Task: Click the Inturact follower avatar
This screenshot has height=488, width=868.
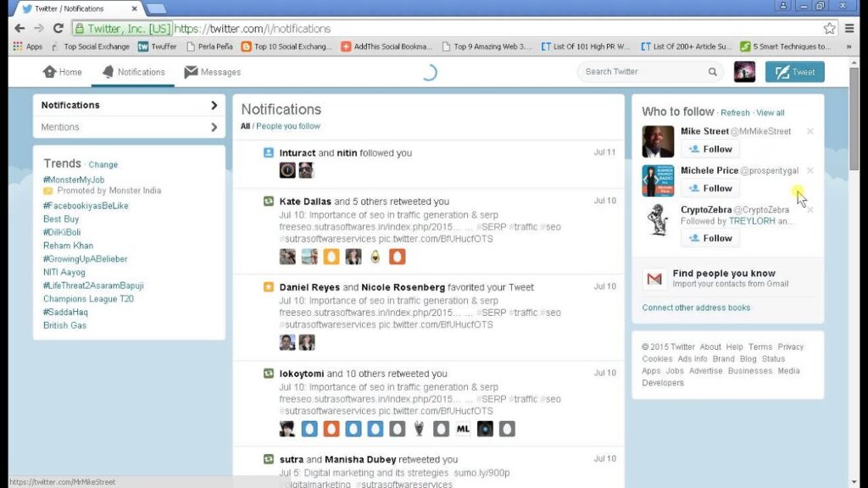Action: point(287,169)
